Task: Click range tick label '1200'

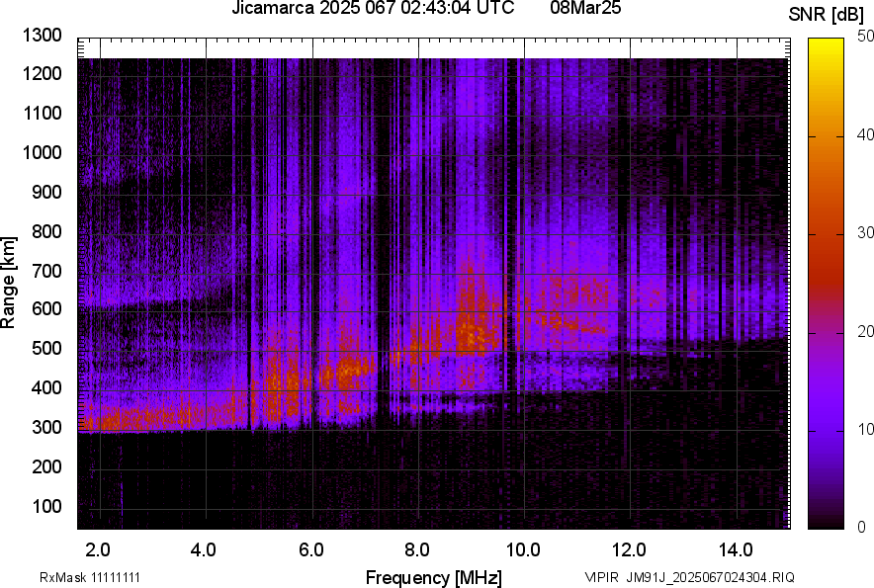Action: click(42, 73)
